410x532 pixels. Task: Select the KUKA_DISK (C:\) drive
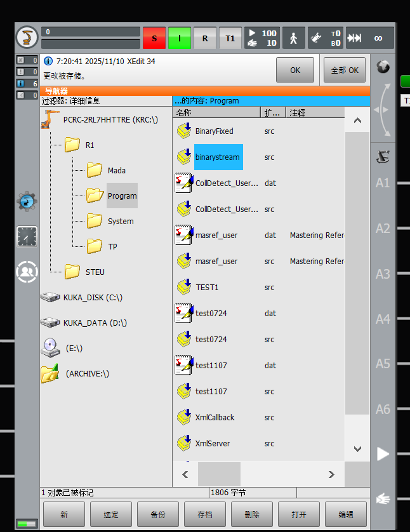pos(93,298)
